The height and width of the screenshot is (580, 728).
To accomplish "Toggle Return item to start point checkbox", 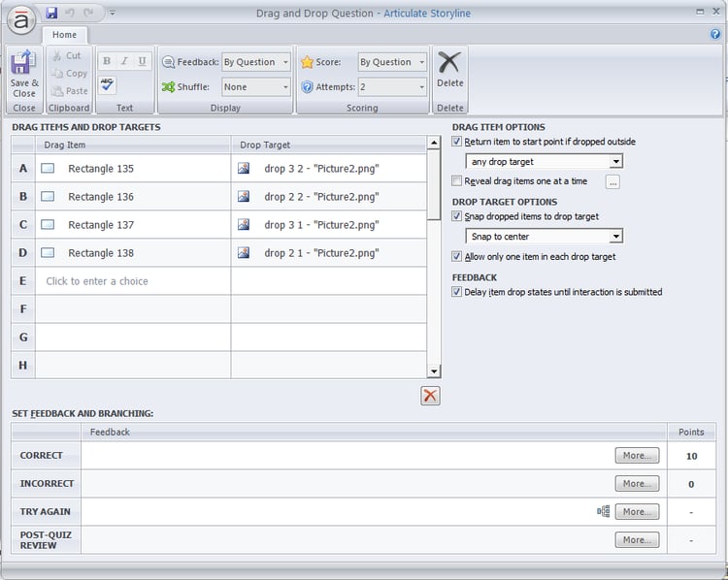I will pyautogui.click(x=457, y=142).
